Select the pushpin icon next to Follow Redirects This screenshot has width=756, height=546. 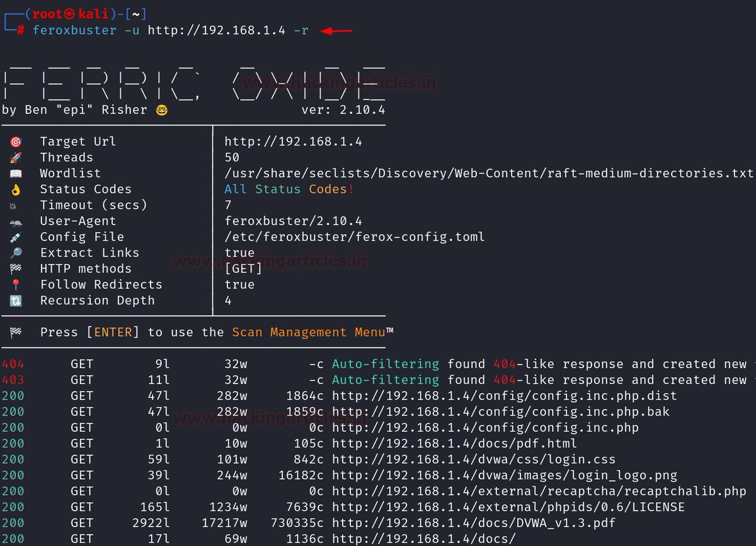pyautogui.click(x=16, y=284)
